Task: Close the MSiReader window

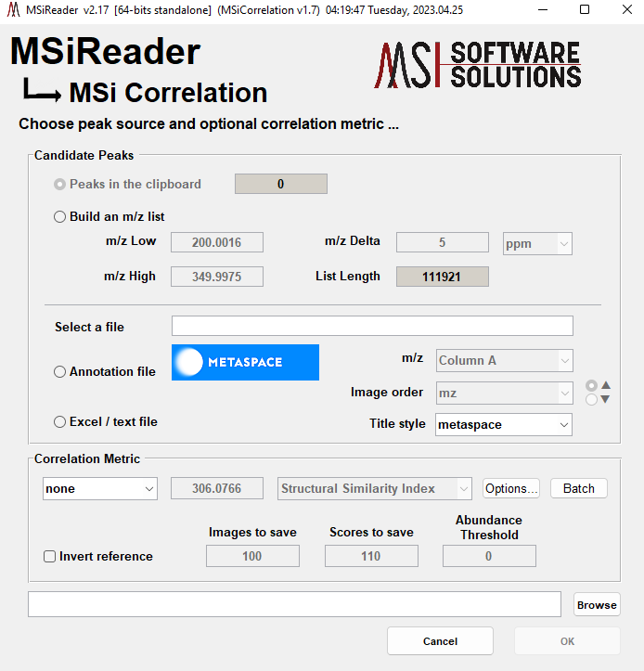Action: 627,10
